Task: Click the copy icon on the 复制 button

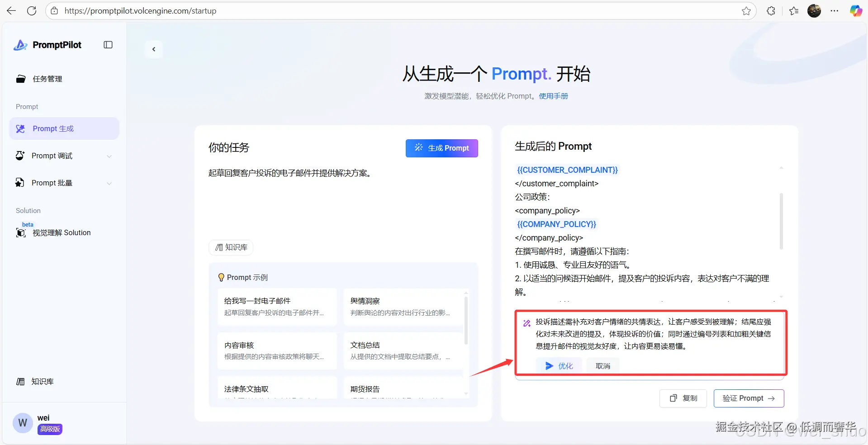Action: [x=673, y=398]
